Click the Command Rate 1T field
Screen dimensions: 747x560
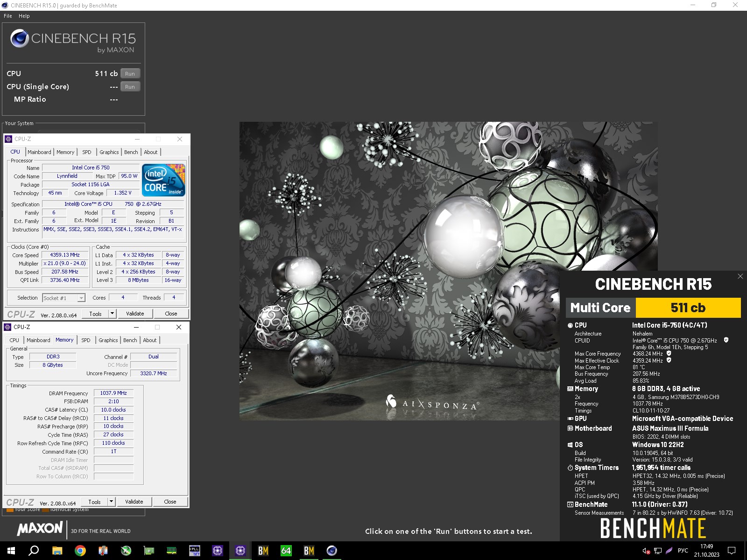tap(113, 451)
